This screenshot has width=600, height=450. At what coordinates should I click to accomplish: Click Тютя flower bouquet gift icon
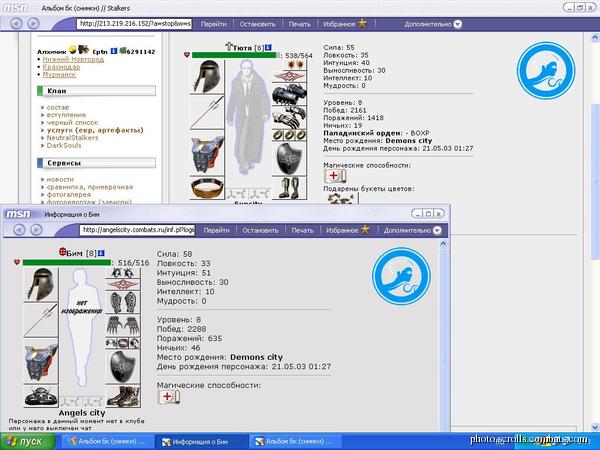(342, 198)
